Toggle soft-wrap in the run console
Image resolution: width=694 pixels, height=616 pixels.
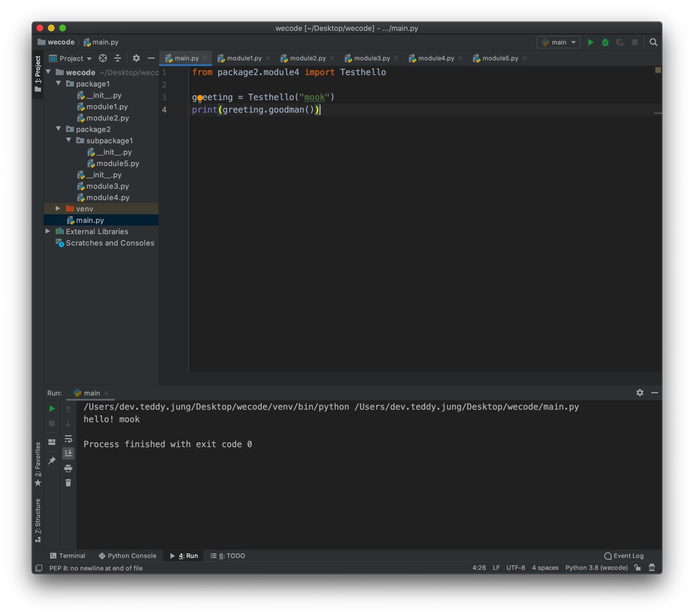pyautogui.click(x=68, y=438)
